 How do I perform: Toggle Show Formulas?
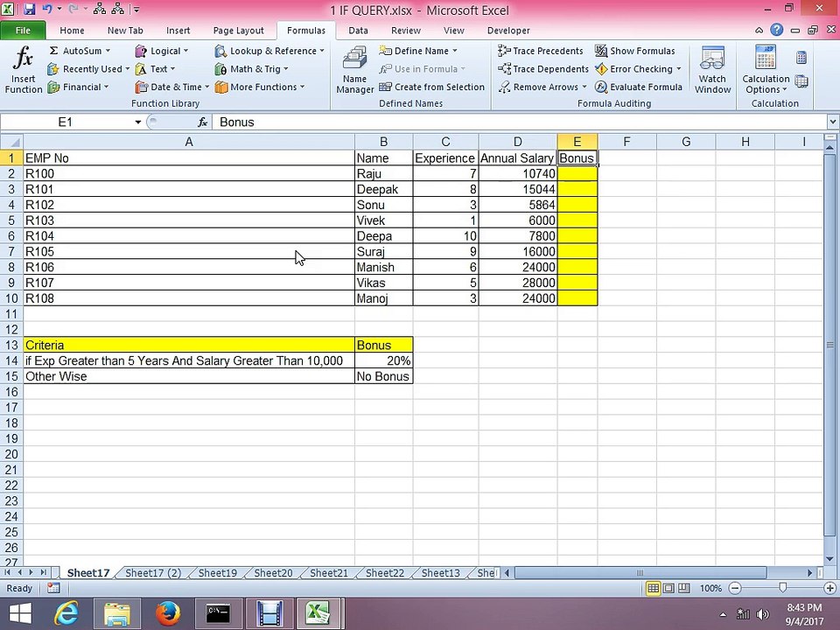635,51
